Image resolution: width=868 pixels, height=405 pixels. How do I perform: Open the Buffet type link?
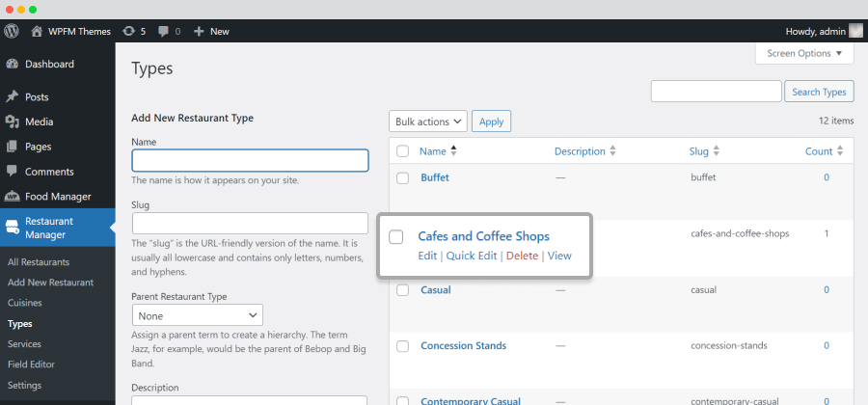tap(435, 177)
